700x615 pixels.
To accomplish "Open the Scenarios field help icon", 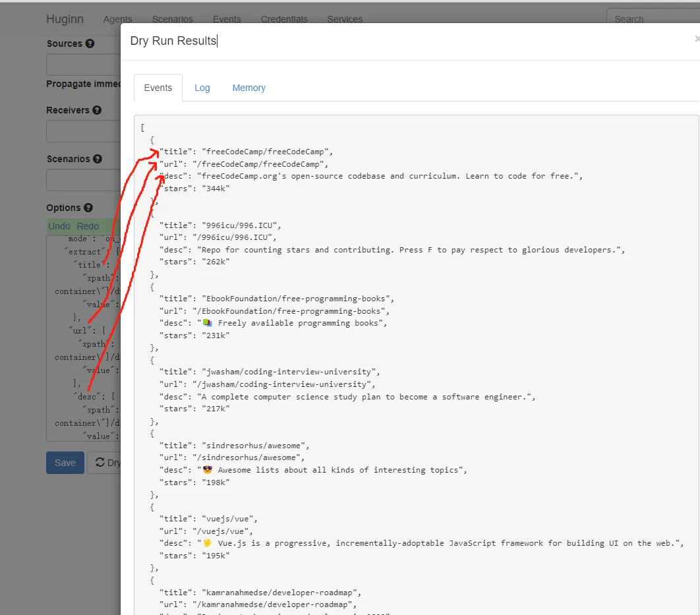I will coord(98,159).
